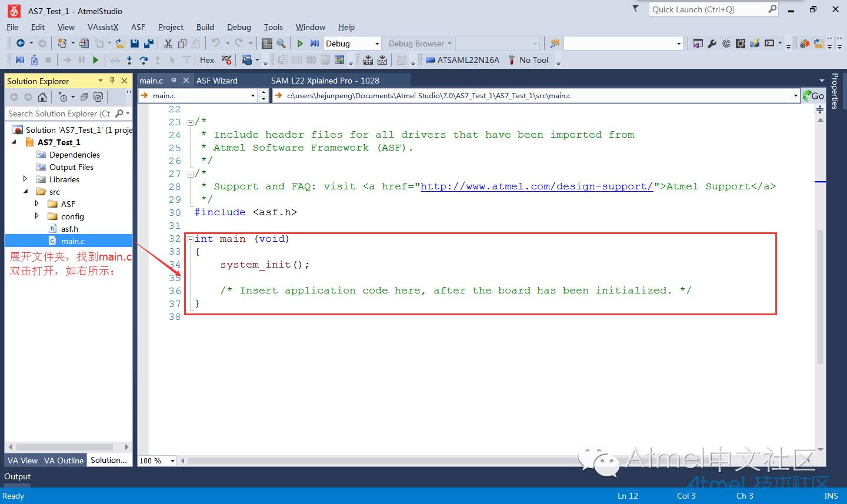Cut selection with the scissors icon
Image resolution: width=847 pixels, height=504 pixels.
point(168,43)
